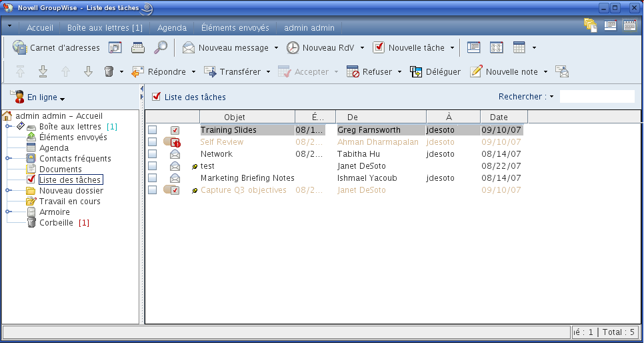Open the Self Review task row
Image resolution: width=644 pixels, height=343 pixels.
(x=335, y=142)
